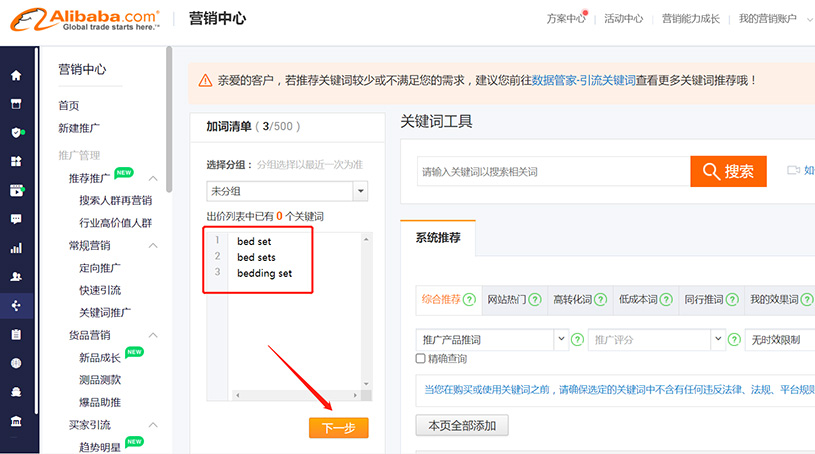
Task: Collapse the 货品营销 menu section
Action: (x=153, y=335)
